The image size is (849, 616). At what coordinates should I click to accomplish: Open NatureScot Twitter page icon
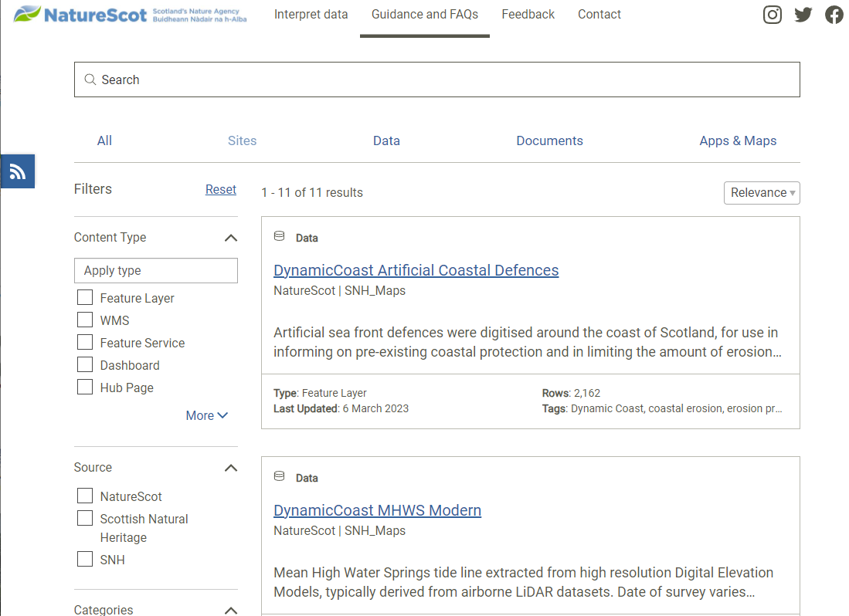pos(803,15)
